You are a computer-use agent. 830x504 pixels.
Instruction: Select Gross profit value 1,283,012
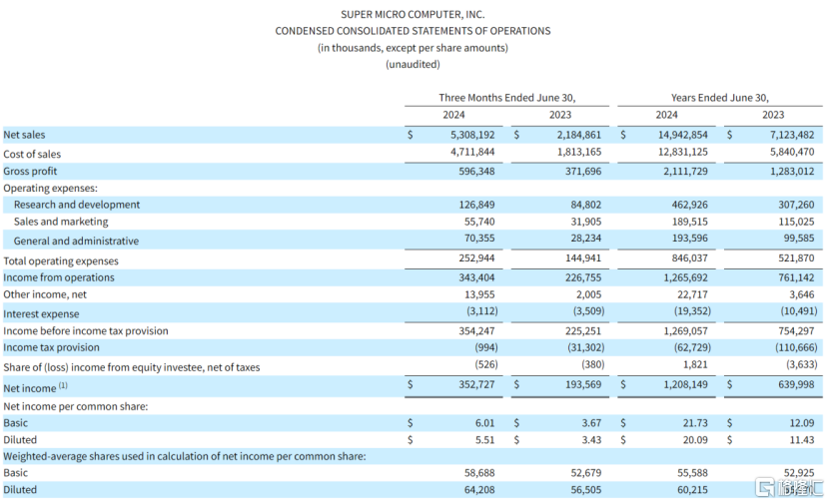click(x=792, y=172)
